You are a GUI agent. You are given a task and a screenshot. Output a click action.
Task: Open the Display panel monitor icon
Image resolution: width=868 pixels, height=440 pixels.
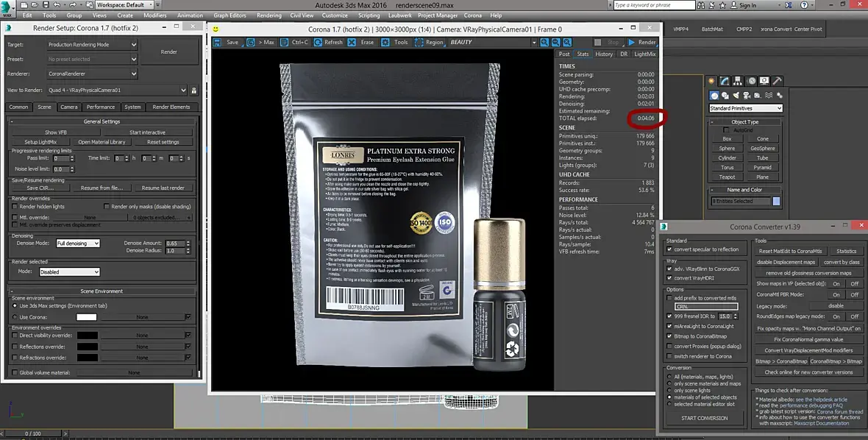tap(764, 82)
